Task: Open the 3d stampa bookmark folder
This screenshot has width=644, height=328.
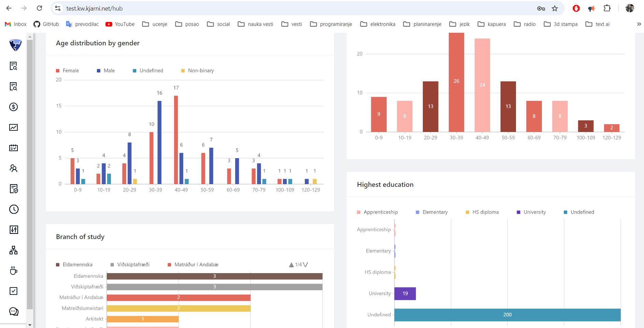Action: [561, 24]
